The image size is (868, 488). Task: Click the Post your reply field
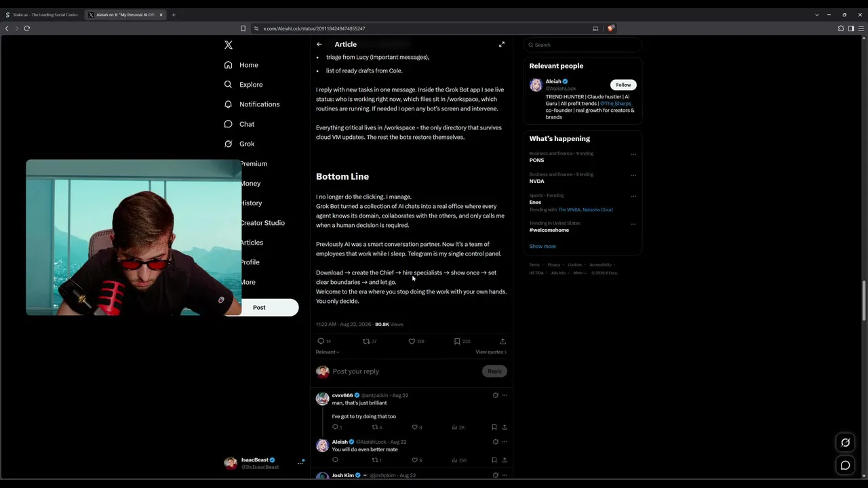point(405,371)
